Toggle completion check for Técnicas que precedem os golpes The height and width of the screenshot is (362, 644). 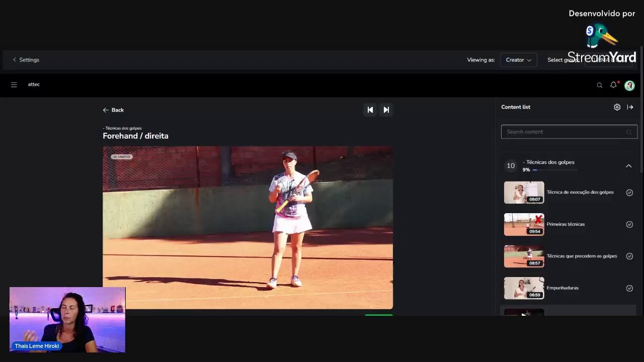[629, 256]
